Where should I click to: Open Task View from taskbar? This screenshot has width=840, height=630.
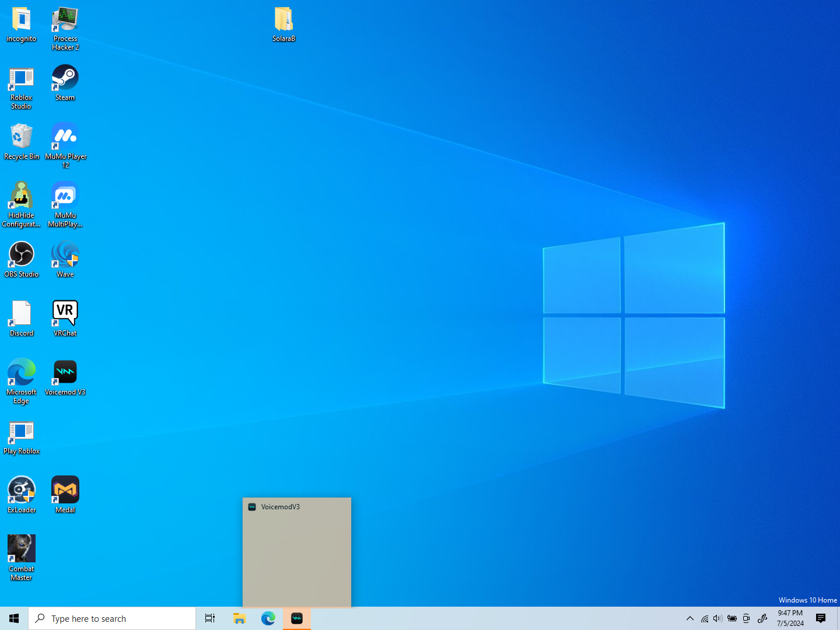click(210, 618)
